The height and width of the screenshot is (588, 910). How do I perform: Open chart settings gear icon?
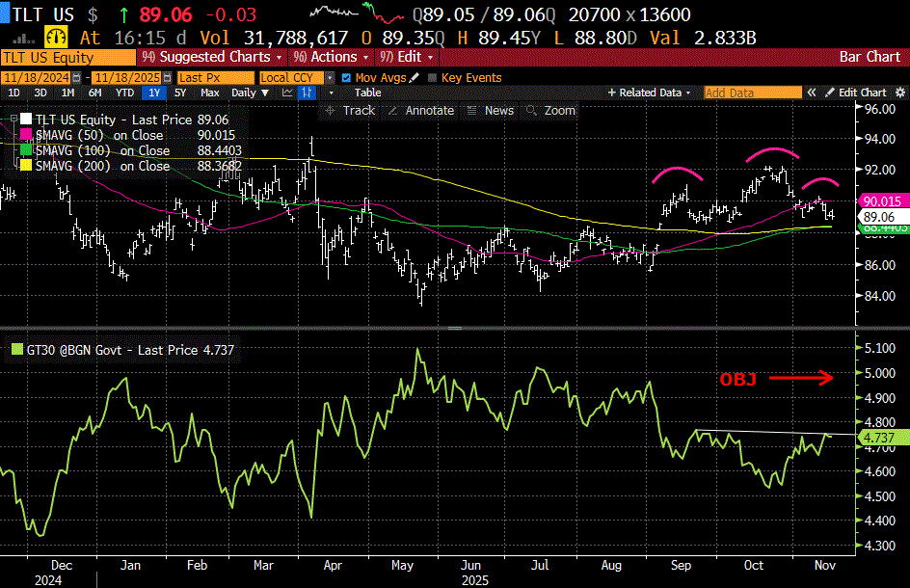click(900, 93)
